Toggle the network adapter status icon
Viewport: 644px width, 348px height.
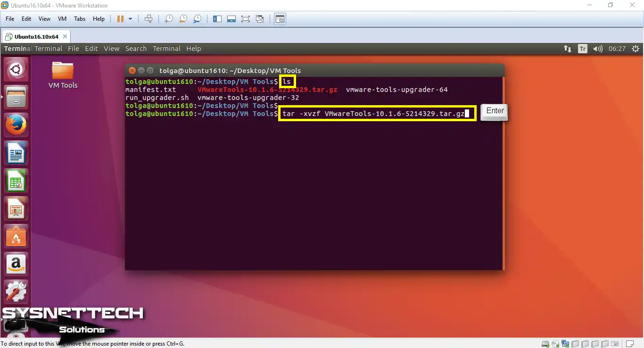pyautogui.click(x=564, y=344)
